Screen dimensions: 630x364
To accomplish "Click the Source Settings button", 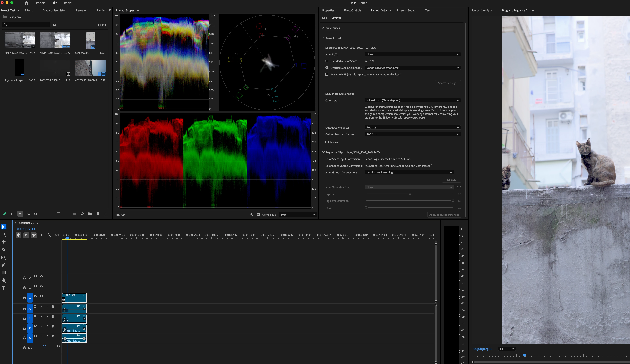I will [447, 83].
